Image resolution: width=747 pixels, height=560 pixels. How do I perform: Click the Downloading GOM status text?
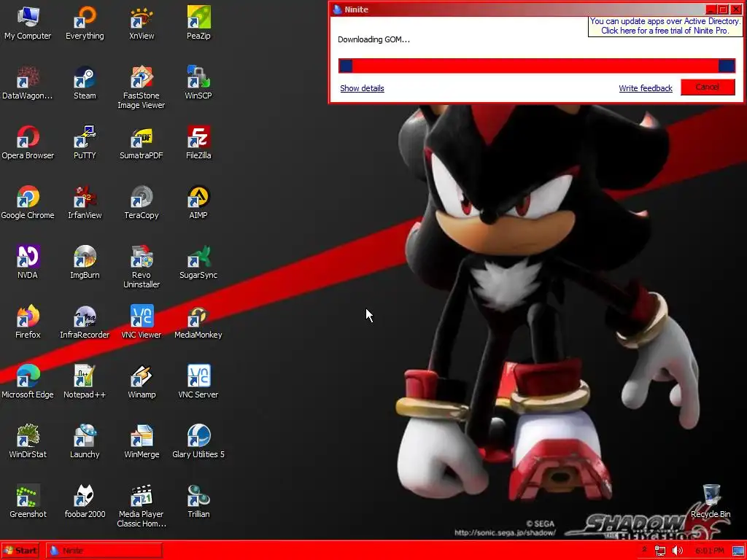[373, 39]
